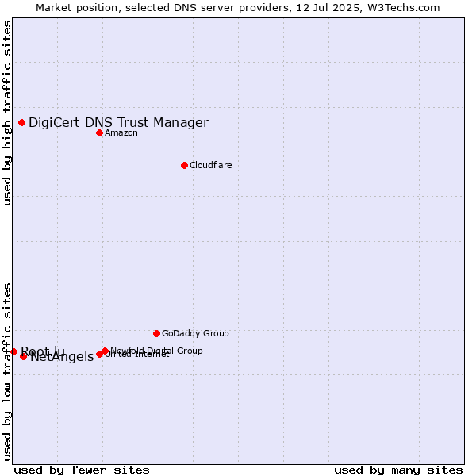Click the NetAngels label text
Image resolution: width=476 pixels, height=476 pixels.
point(62,357)
